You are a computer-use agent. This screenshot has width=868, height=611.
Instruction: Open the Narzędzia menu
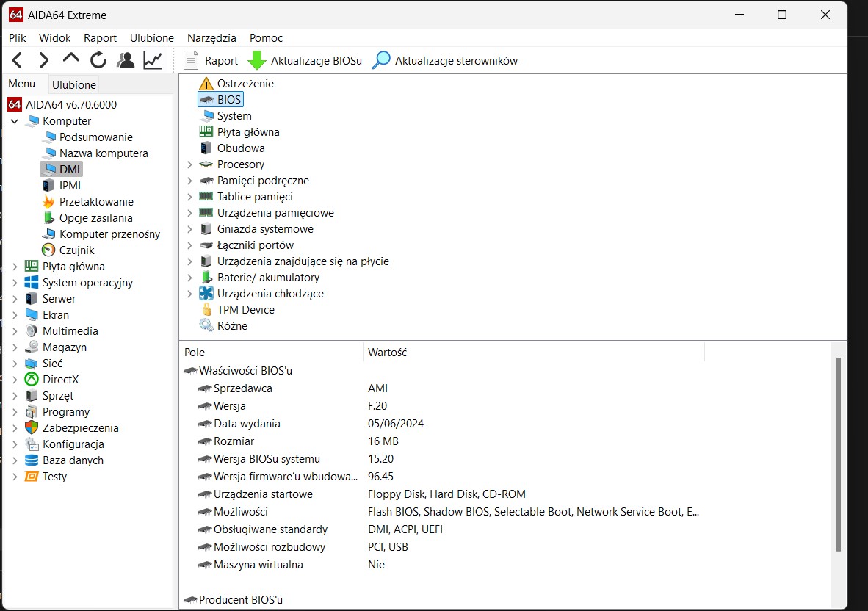click(211, 37)
